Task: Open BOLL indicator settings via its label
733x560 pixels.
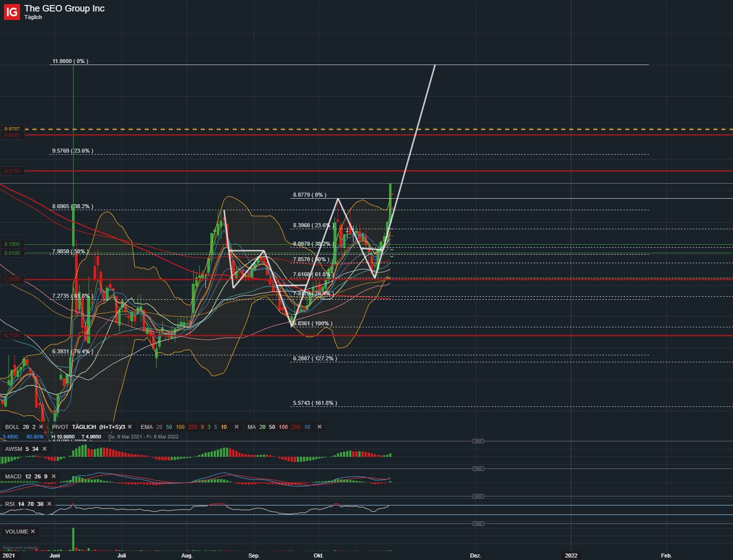Action: (x=12, y=427)
